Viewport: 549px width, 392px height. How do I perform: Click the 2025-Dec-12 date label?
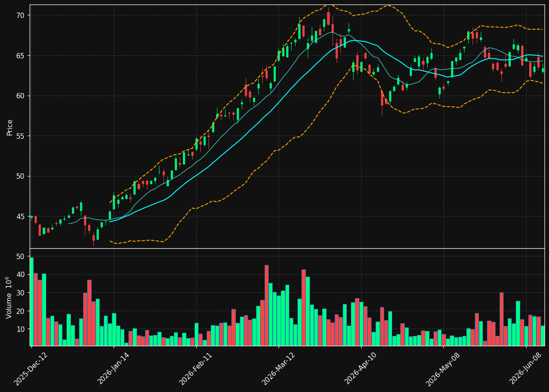click(x=31, y=369)
